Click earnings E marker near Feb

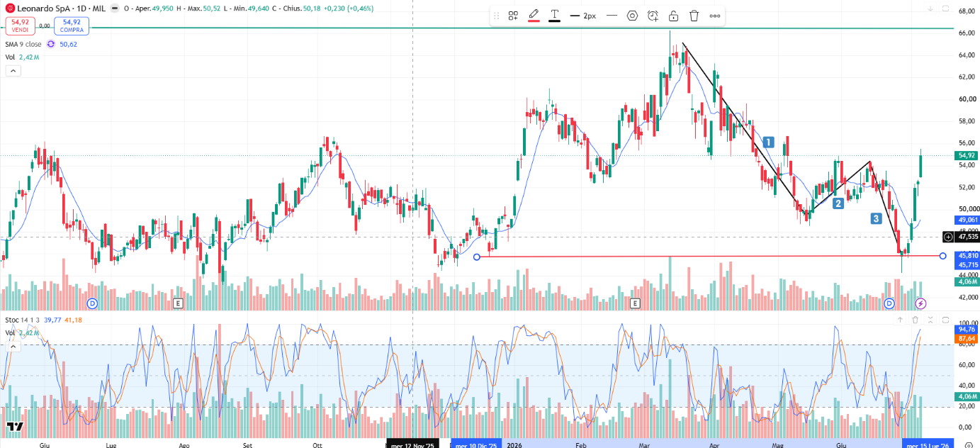coord(635,303)
